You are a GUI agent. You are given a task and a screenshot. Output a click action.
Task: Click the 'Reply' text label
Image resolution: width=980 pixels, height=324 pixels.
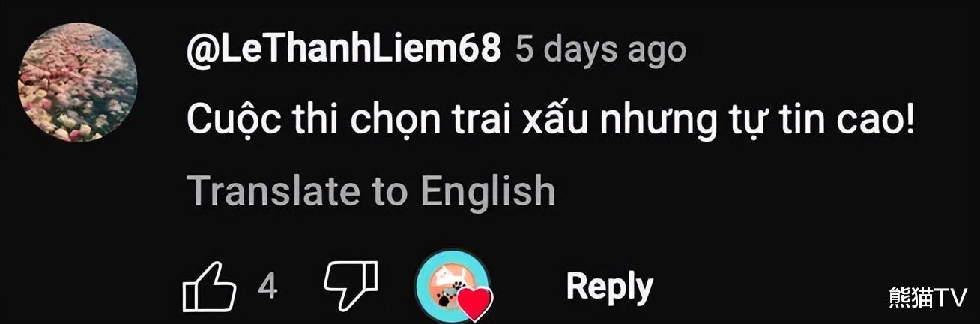(610, 286)
